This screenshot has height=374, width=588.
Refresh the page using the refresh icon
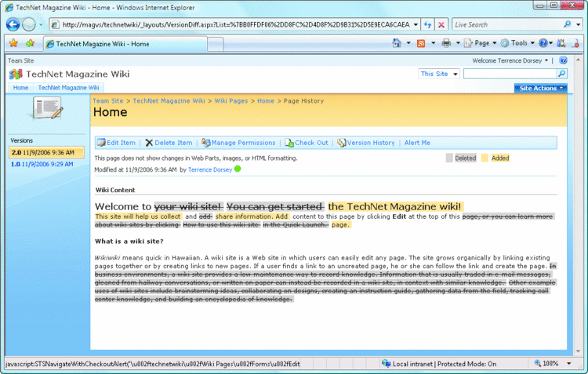[427, 25]
